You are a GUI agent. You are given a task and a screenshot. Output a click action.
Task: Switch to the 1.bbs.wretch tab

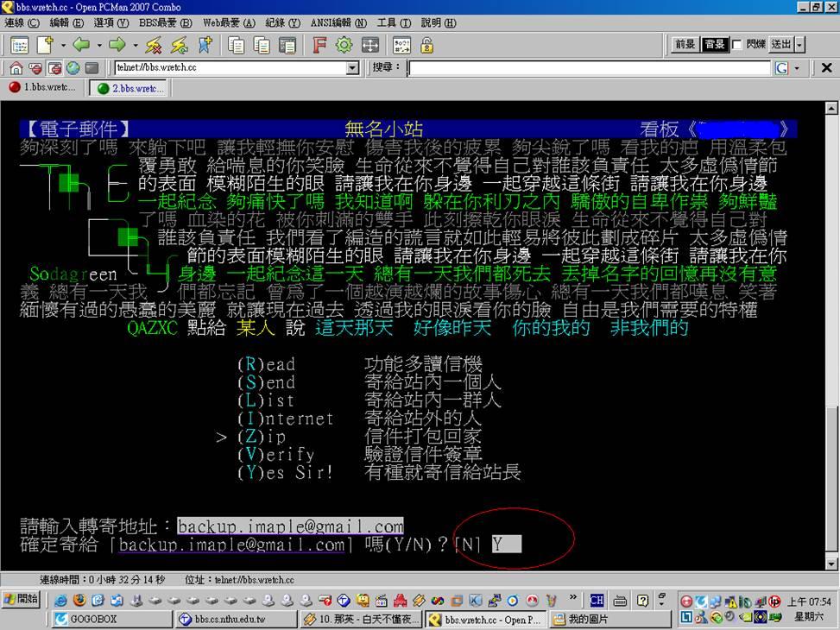click(43, 88)
